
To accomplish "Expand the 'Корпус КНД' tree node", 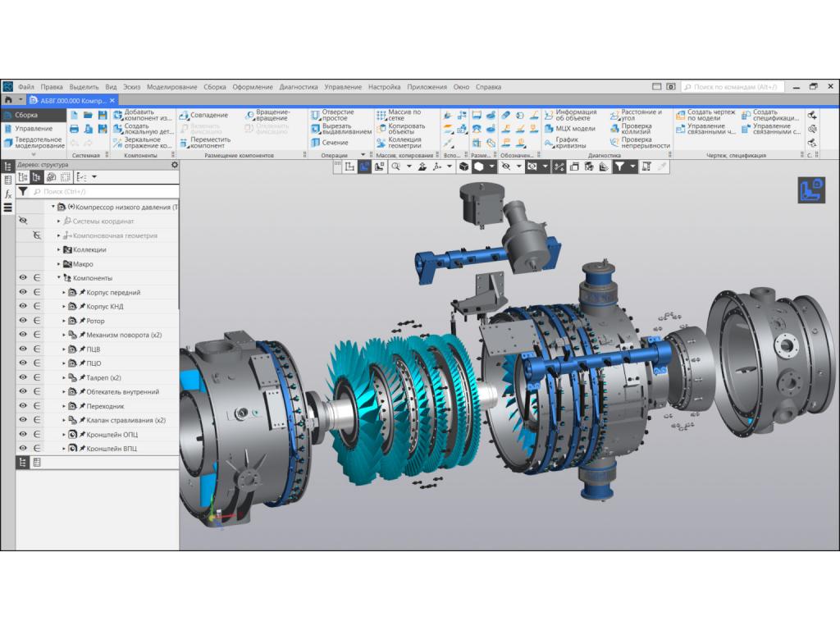I will (64, 307).
